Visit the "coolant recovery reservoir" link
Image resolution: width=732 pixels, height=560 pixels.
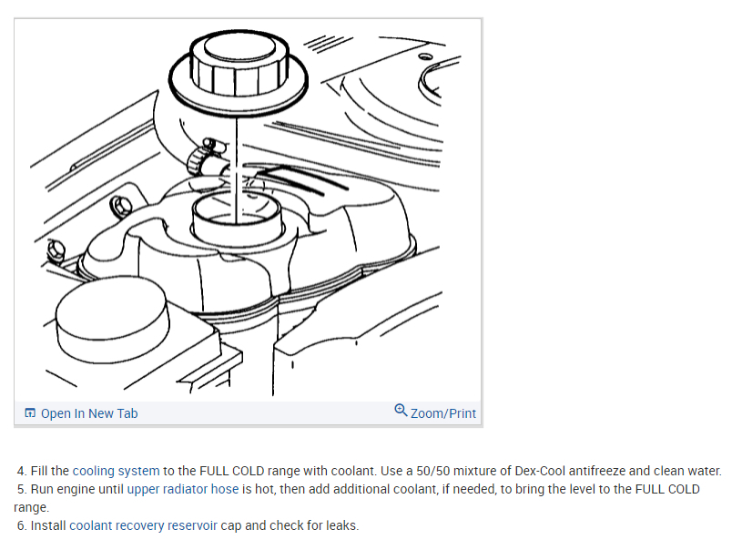click(143, 525)
